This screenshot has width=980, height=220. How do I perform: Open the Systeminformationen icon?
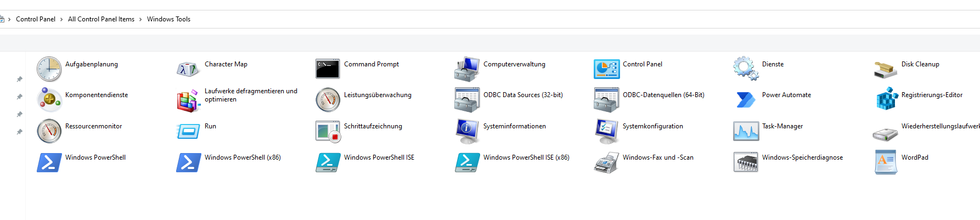[x=468, y=131]
